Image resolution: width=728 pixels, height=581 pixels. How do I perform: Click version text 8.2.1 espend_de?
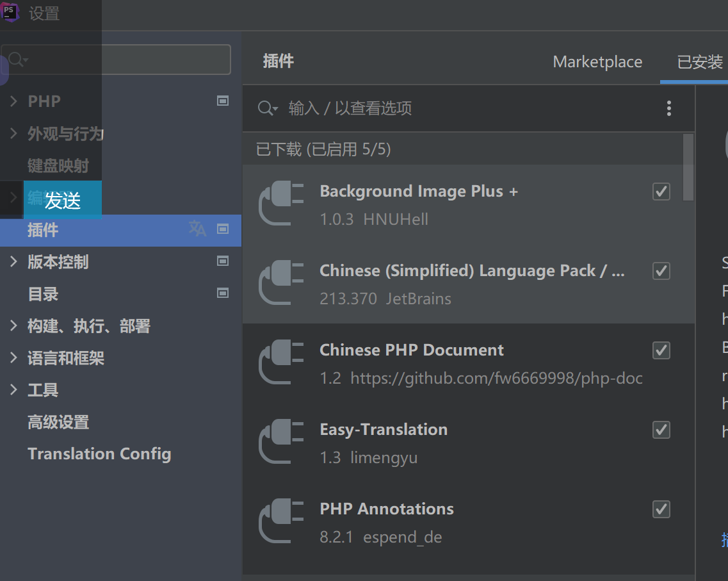(x=381, y=537)
